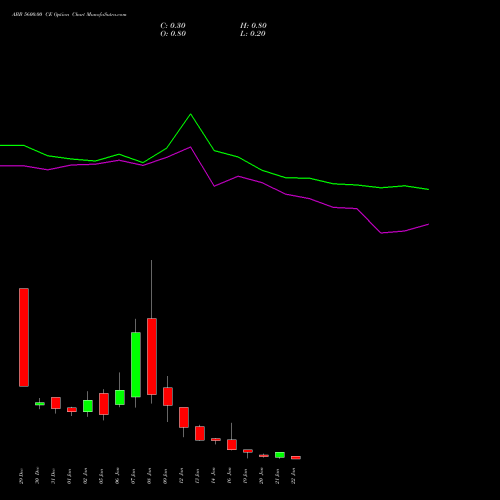Select the 20 Jan date label

click(261, 476)
